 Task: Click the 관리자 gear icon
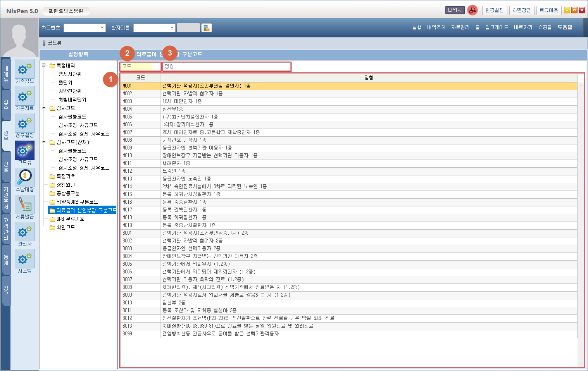click(25, 232)
